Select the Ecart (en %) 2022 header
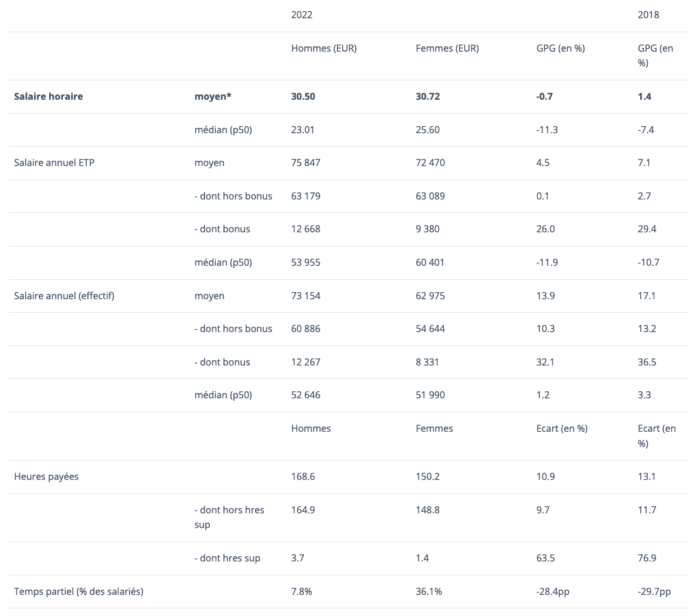 click(562, 428)
